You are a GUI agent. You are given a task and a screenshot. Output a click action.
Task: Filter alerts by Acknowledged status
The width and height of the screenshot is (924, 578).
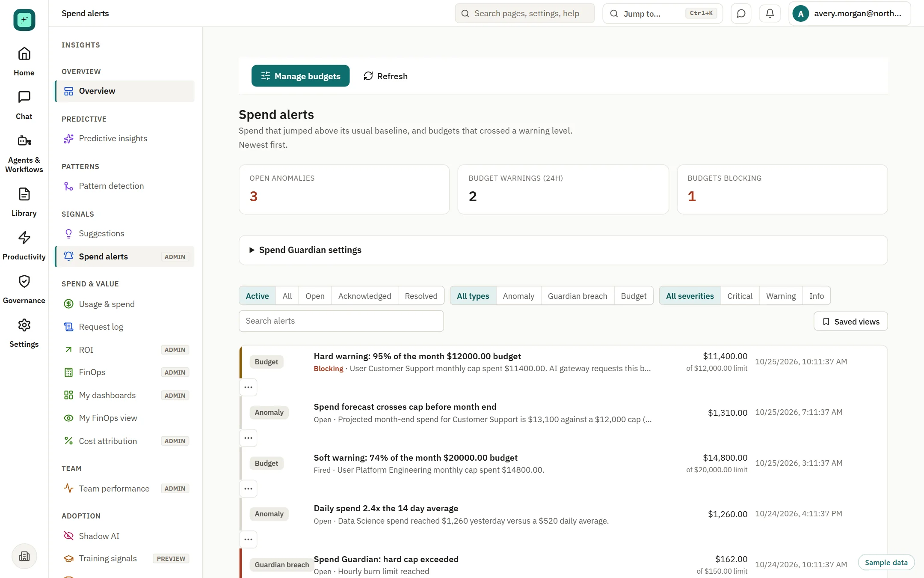click(364, 296)
